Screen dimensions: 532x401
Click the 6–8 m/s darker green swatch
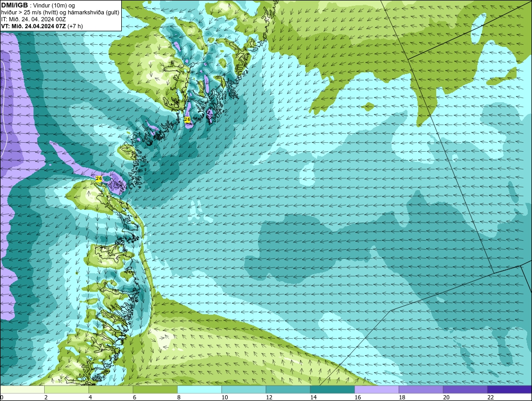[x=155, y=389]
